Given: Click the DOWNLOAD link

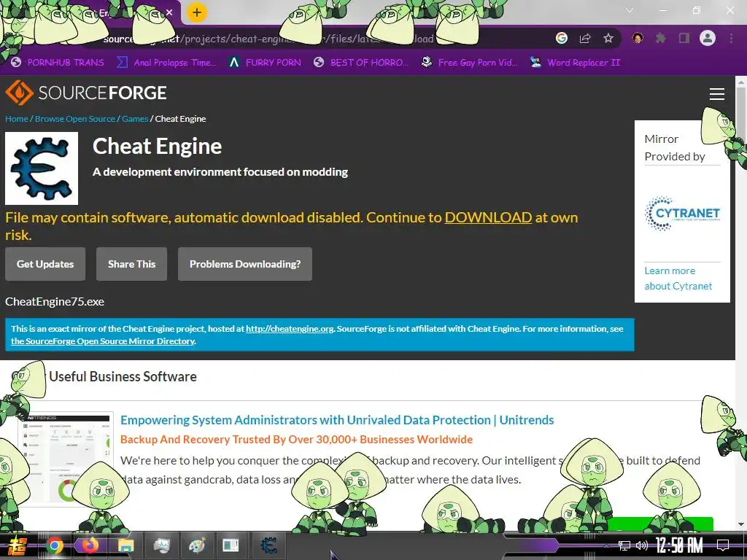Looking at the screenshot, I should click(x=488, y=217).
